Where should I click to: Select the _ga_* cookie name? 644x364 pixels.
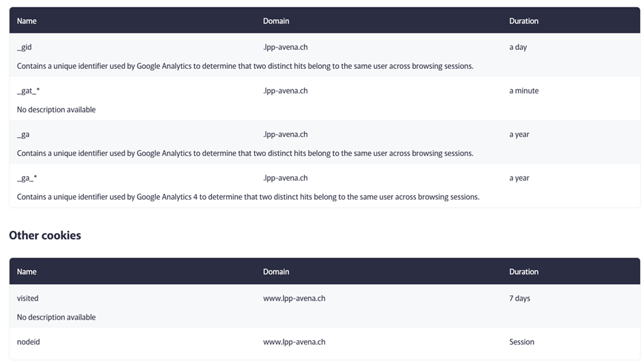click(27, 178)
